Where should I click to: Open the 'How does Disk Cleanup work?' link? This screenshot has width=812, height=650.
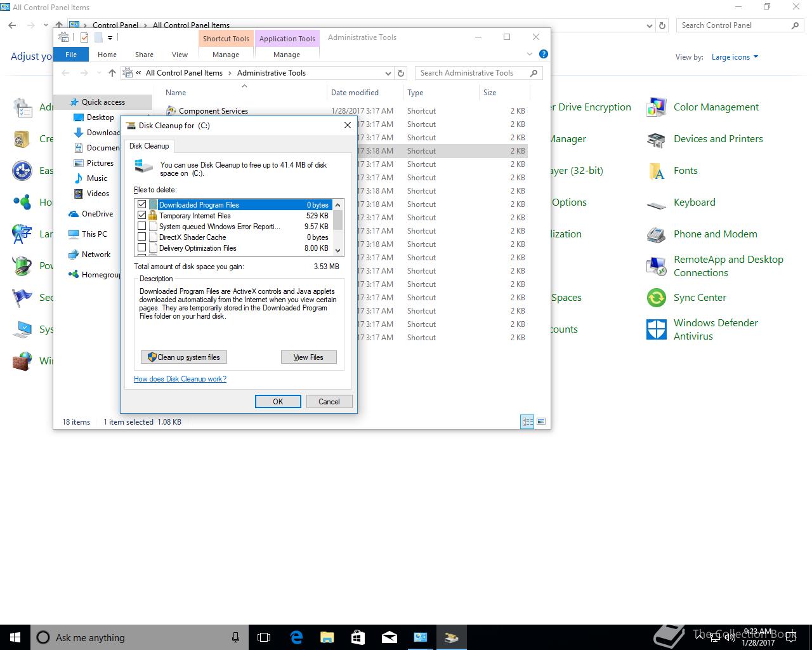pyautogui.click(x=180, y=379)
